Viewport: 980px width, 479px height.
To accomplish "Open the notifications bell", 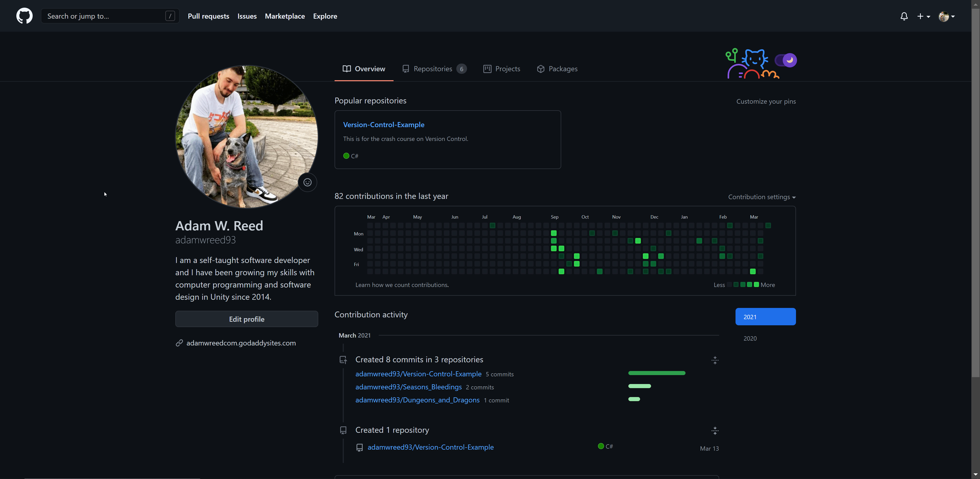I will click(904, 16).
